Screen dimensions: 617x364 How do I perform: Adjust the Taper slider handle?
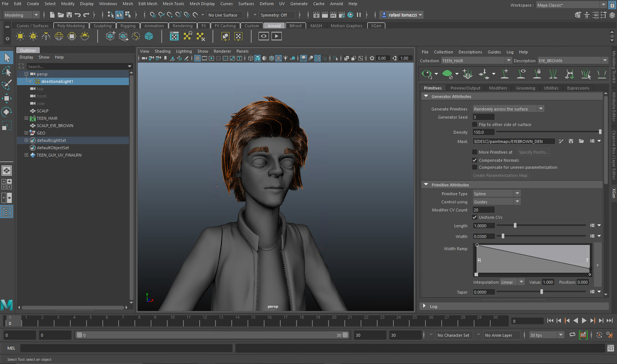click(x=541, y=292)
